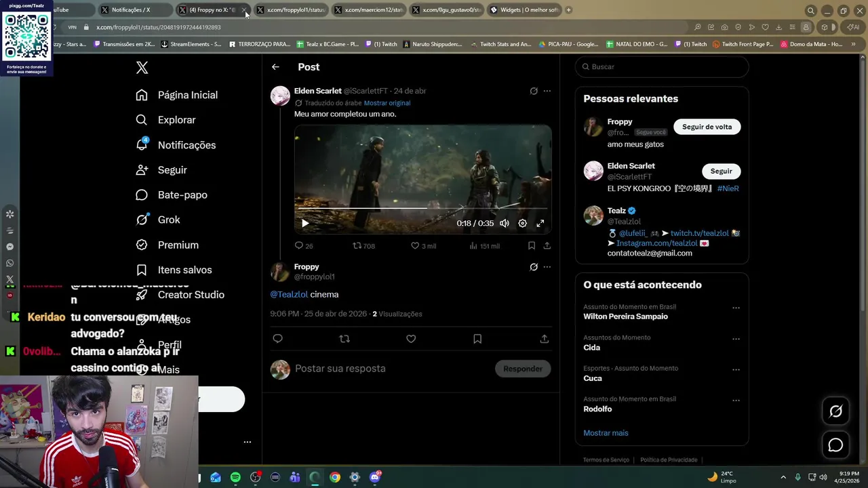868x488 pixels.
Task: Open the @lufelii_ mention link
Action: [x=634, y=233]
